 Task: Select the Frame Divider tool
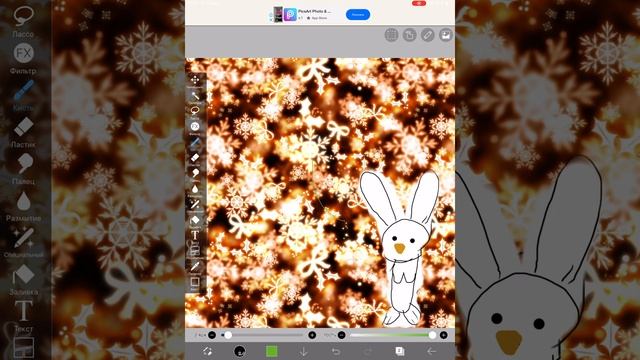coord(195,250)
